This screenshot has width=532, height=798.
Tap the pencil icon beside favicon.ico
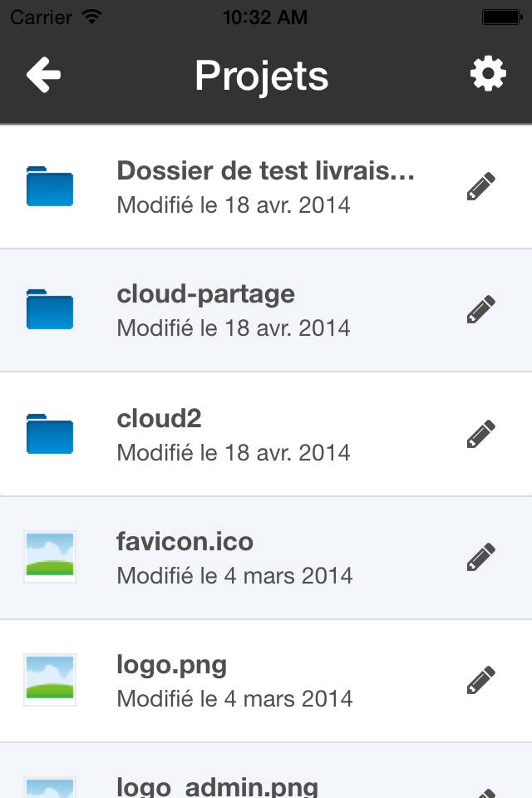[481, 557]
